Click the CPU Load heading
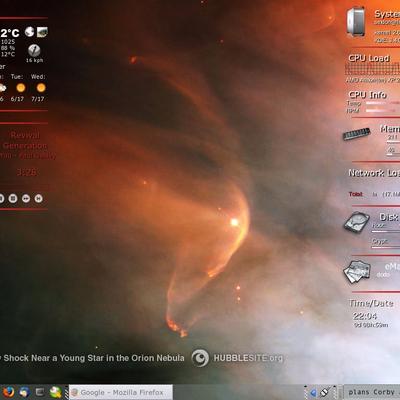 tap(369, 58)
